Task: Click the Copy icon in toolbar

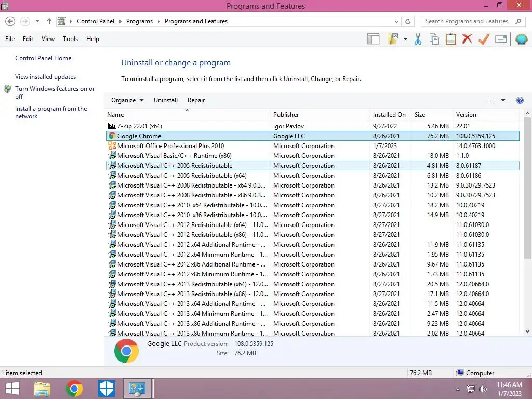Action: (434, 39)
